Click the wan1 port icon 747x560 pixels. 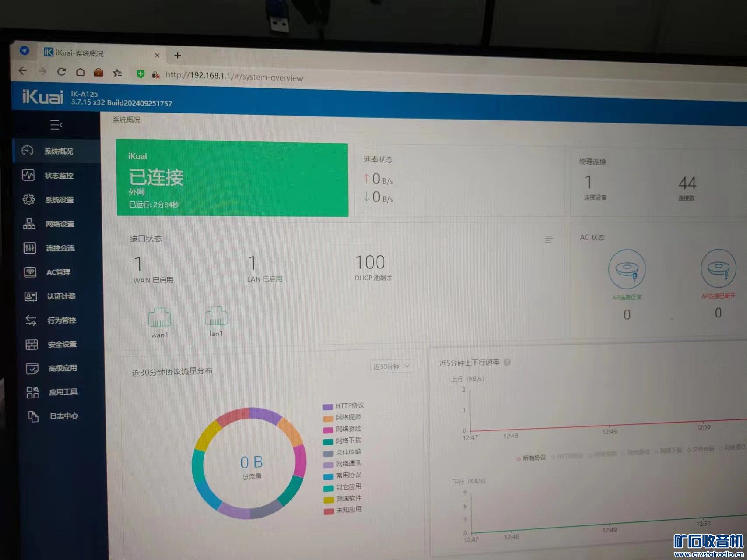coord(159,317)
